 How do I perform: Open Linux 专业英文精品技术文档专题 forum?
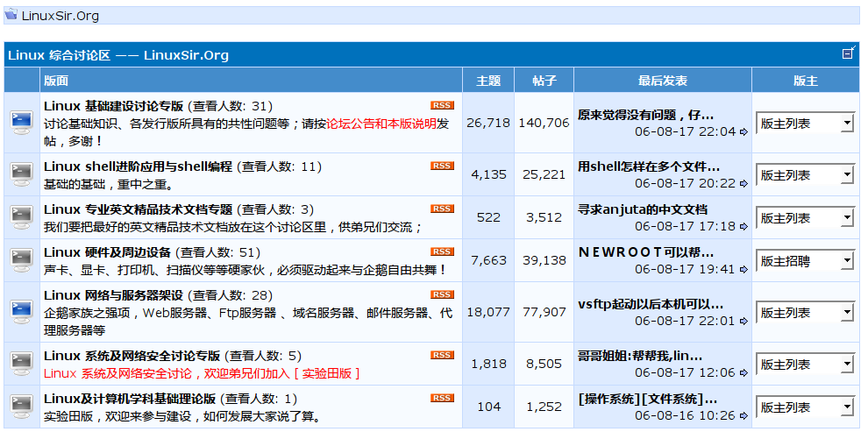[138, 209]
